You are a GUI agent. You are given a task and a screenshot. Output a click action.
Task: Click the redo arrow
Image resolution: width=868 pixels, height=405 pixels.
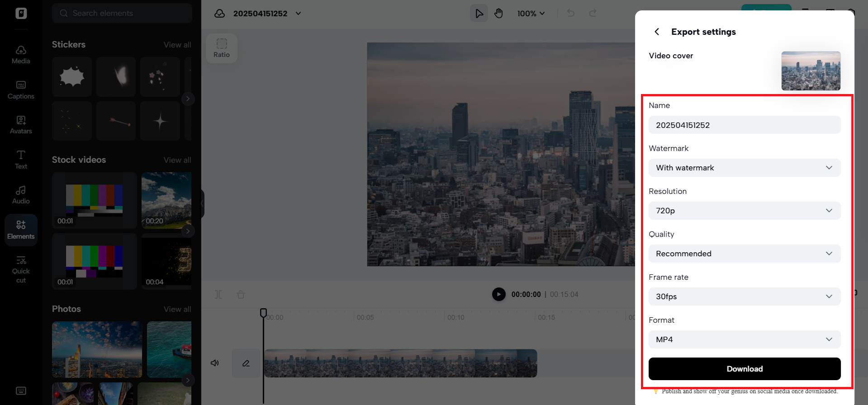click(x=593, y=14)
